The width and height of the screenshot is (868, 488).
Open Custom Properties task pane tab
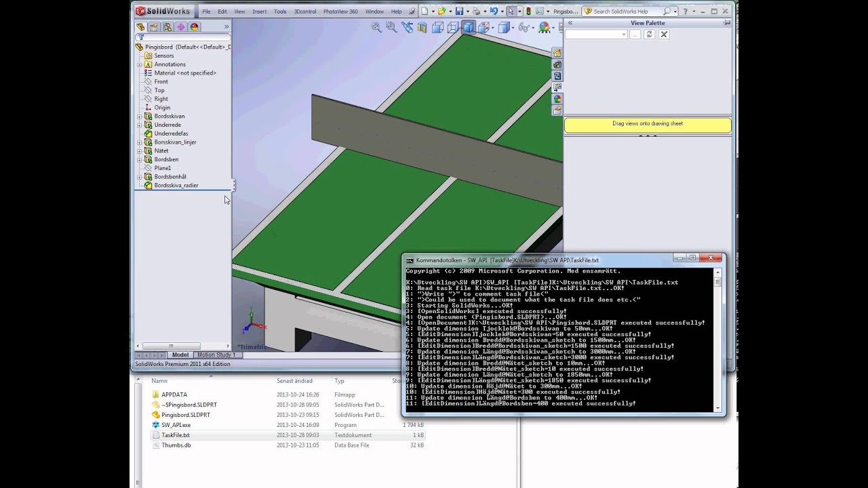click(557, 110)
